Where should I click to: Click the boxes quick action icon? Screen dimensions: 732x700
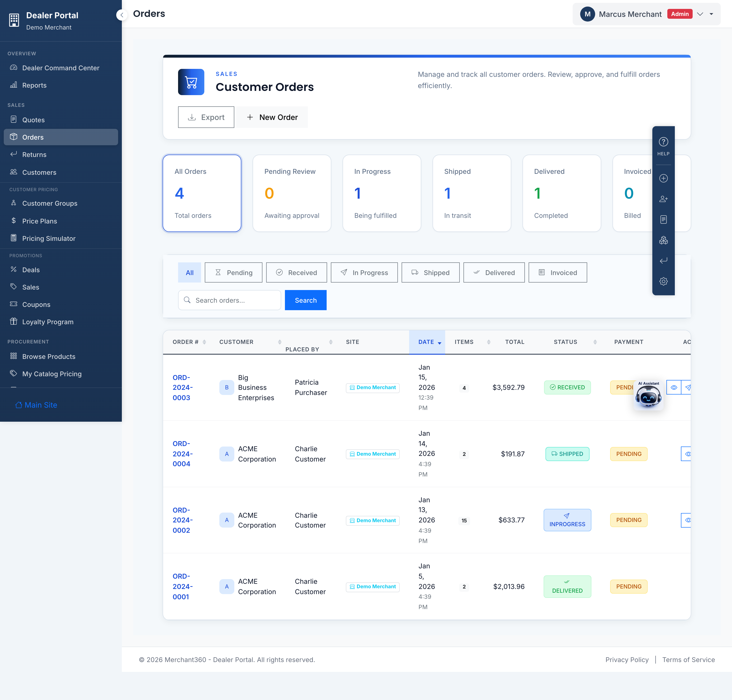(x=663, y=240)
